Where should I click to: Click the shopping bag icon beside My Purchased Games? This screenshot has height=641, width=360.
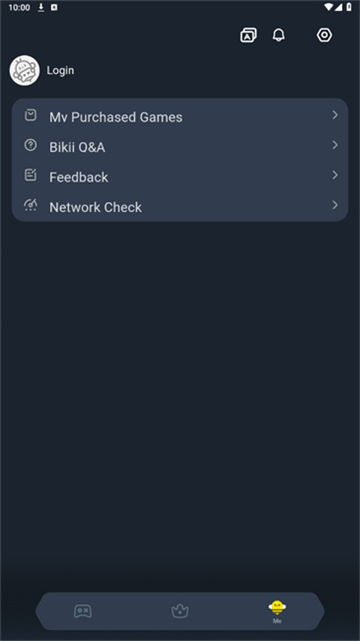point(31,115)
